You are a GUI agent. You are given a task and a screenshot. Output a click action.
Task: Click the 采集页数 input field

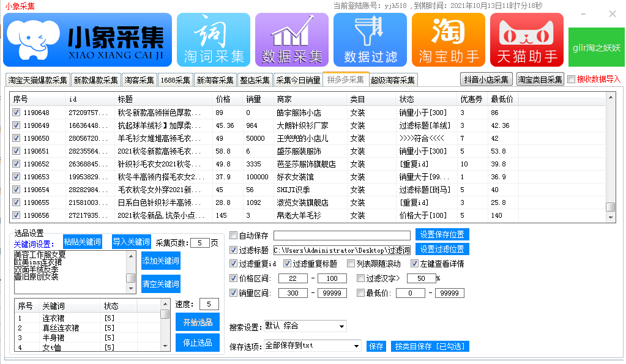(x=200, y=243)
